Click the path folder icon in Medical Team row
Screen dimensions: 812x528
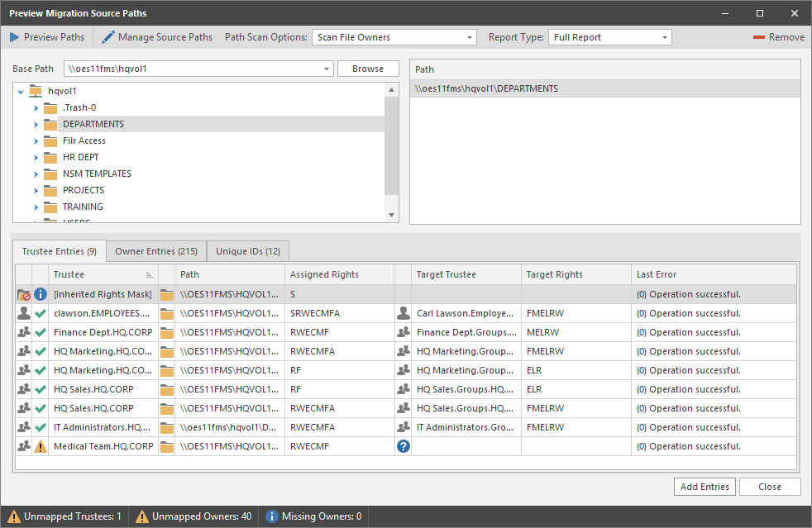(x=167, y=446)
